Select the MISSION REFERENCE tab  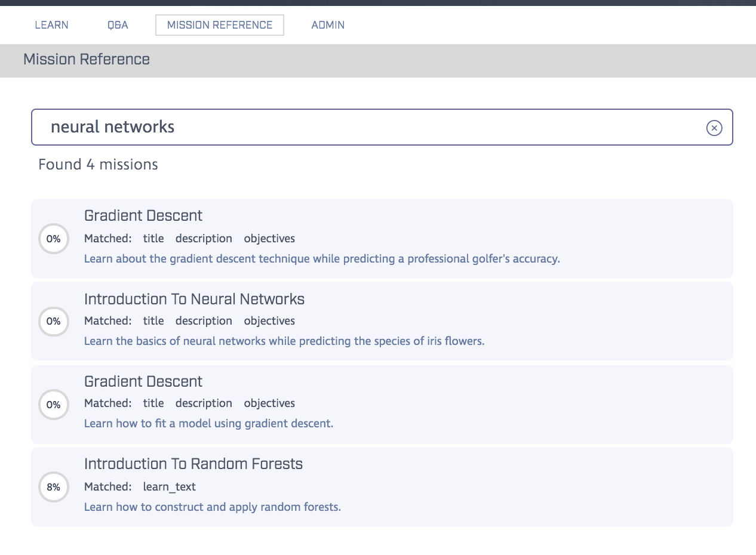click(x=219, y=25)
